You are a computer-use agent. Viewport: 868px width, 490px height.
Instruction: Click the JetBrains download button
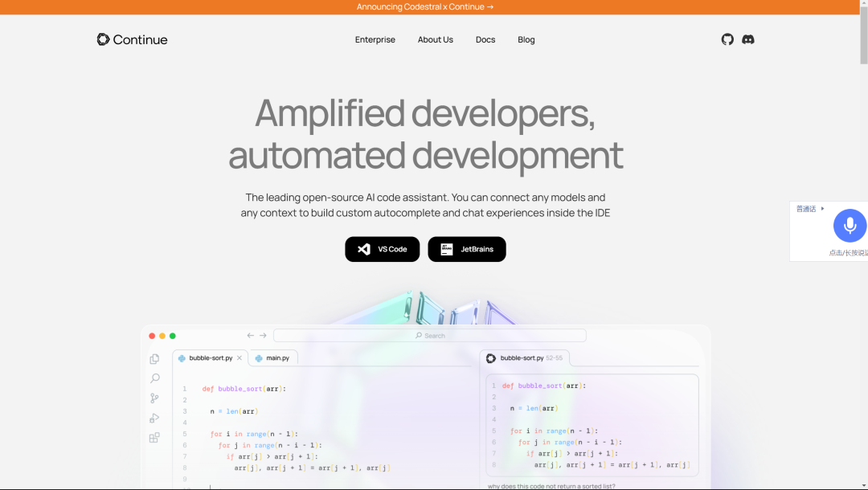click(x=466, y=249)
